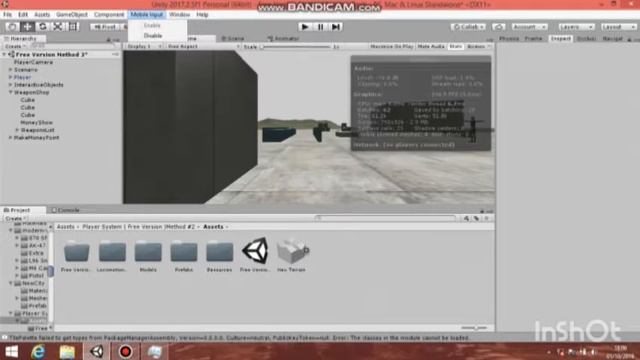Adjust the game view Scale slider
This screenshot has width=640, height=360.
coord(296,47)
